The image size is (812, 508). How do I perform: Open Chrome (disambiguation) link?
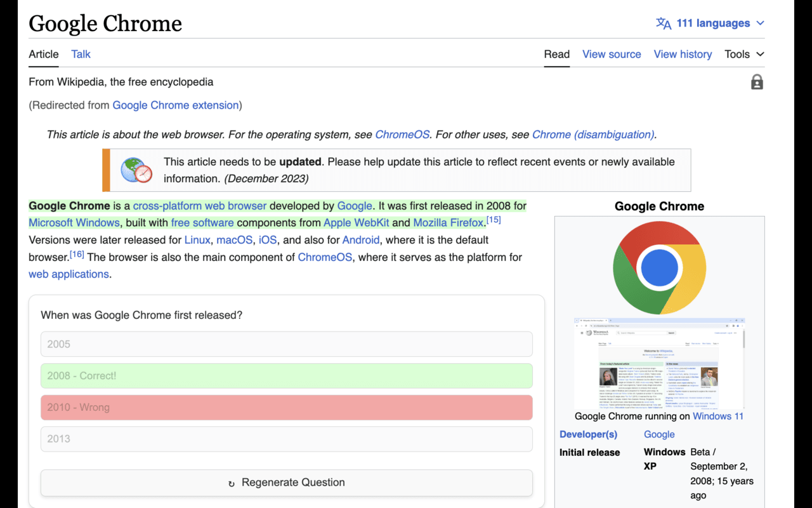(593, 135)
